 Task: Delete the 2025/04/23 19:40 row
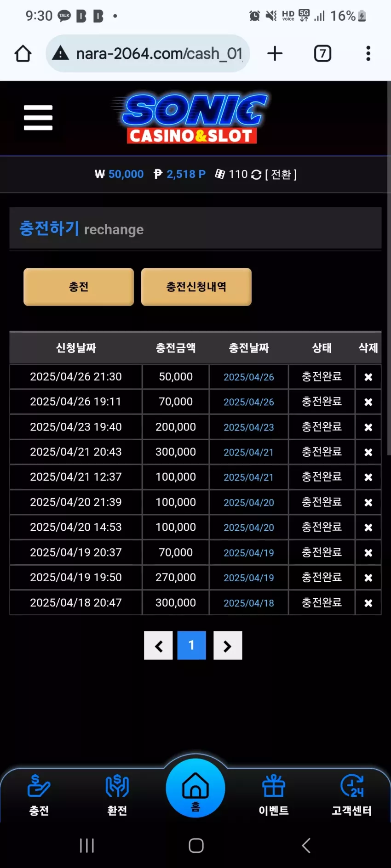coord(368,427)
